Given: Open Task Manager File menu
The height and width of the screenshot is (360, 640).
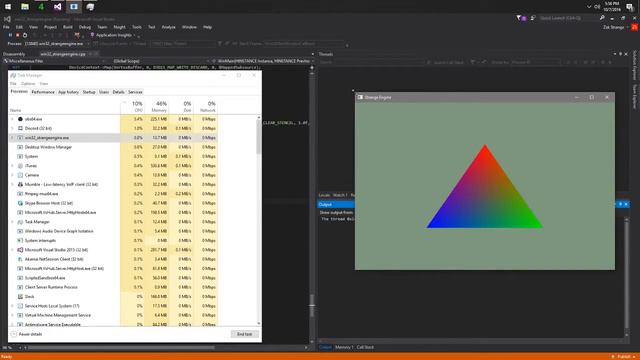Looking at the screenshot, I should tap(13, 84).
